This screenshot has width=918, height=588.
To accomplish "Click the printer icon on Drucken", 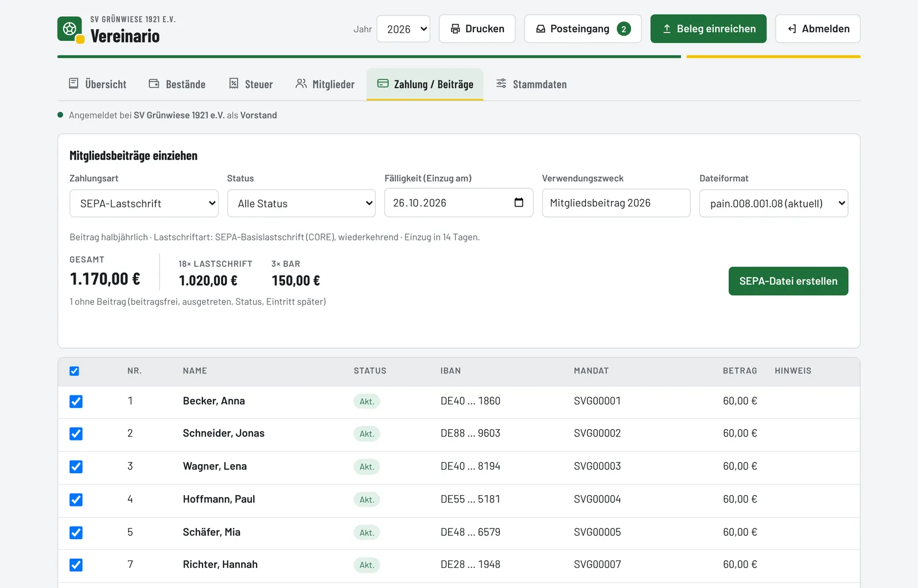I will pyautogui.click(x=455, y=29).
